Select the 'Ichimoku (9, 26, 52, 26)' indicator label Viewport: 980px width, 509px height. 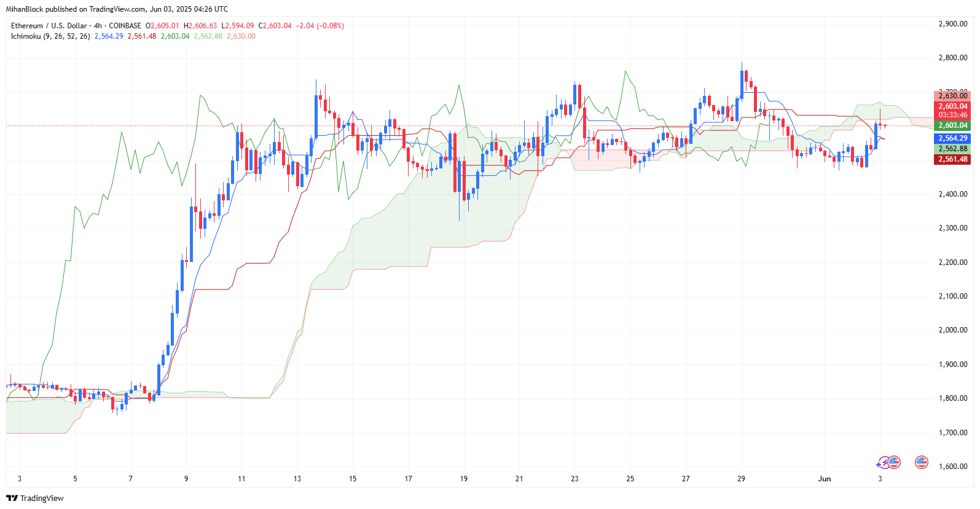50,36
